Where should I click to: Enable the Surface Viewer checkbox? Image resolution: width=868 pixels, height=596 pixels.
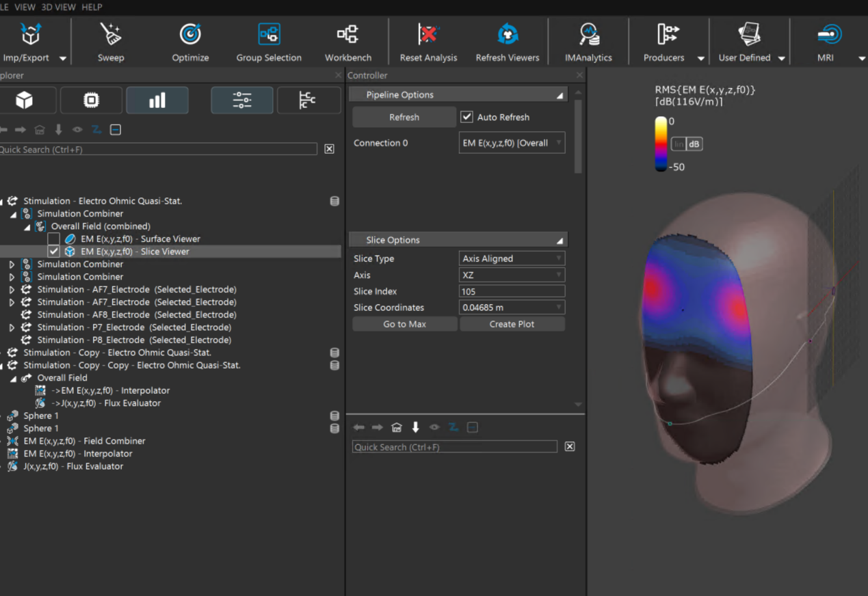pos(53,239)
